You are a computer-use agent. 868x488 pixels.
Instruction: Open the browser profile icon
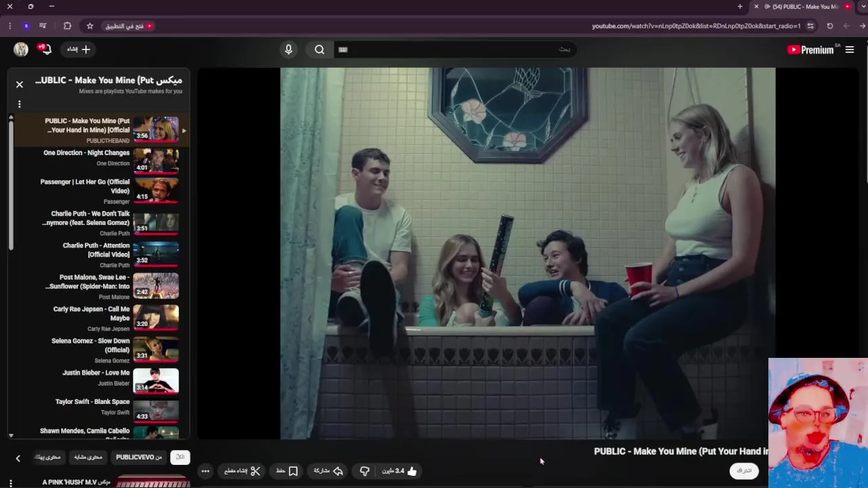pyautogui.click(x=26, y=26)
